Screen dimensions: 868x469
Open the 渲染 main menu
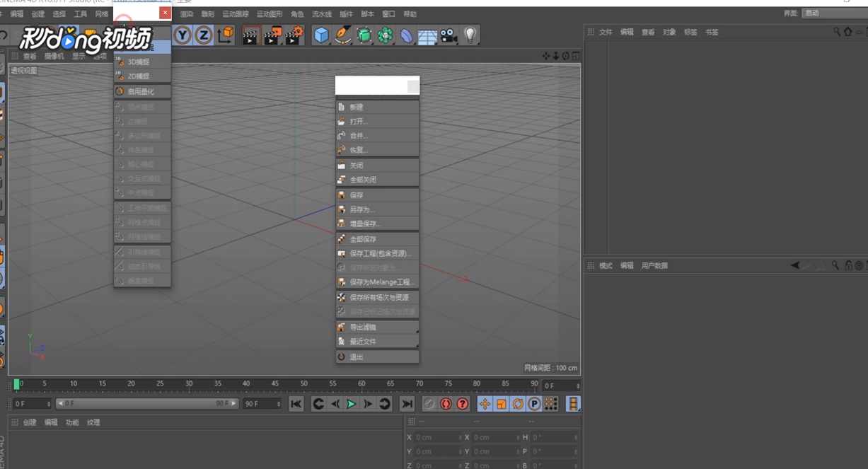pyautogui.click(x=186, y=13)
